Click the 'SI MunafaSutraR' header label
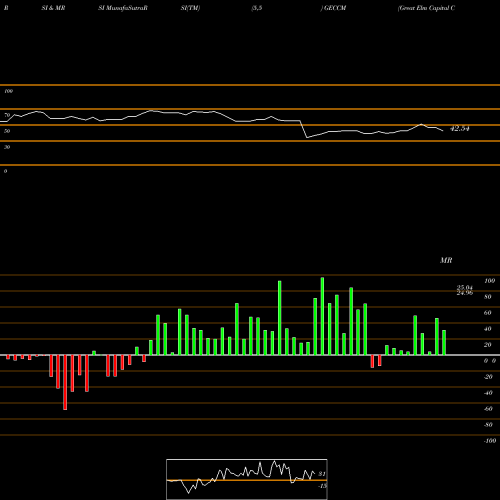Viewport: 500px width, 500px height. [123, 8]
